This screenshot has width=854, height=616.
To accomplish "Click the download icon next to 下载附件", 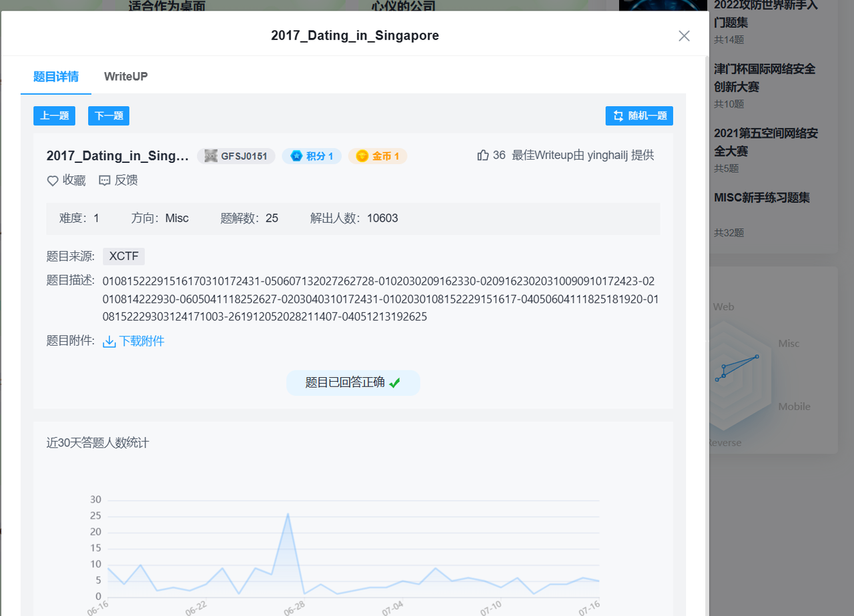I will click(109, 341).
